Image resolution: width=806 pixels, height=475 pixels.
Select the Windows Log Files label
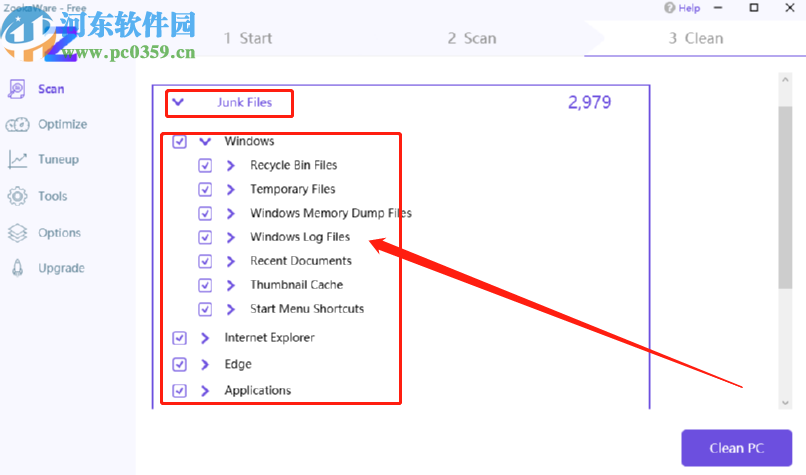300,237
